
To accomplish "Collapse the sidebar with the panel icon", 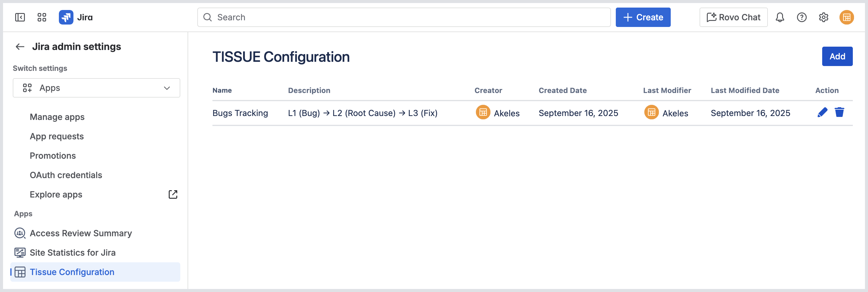I will point(20,17).
